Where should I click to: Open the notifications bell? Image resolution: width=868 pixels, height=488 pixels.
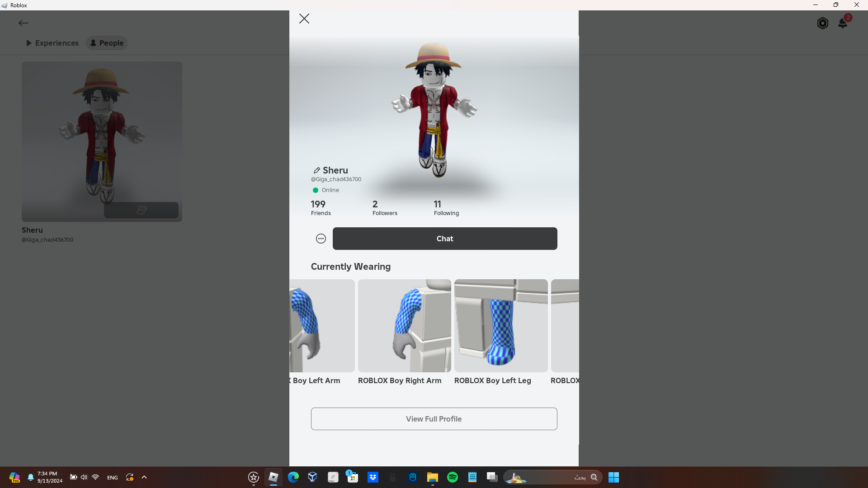843,23
